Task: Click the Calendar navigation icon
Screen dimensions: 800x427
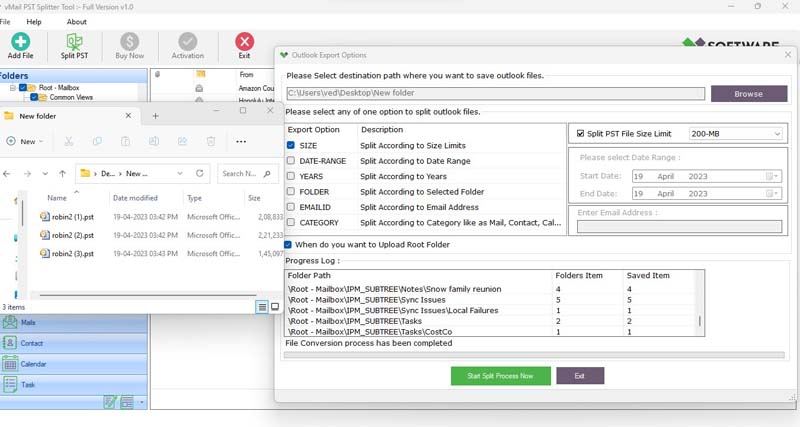Action: (10, 364)
